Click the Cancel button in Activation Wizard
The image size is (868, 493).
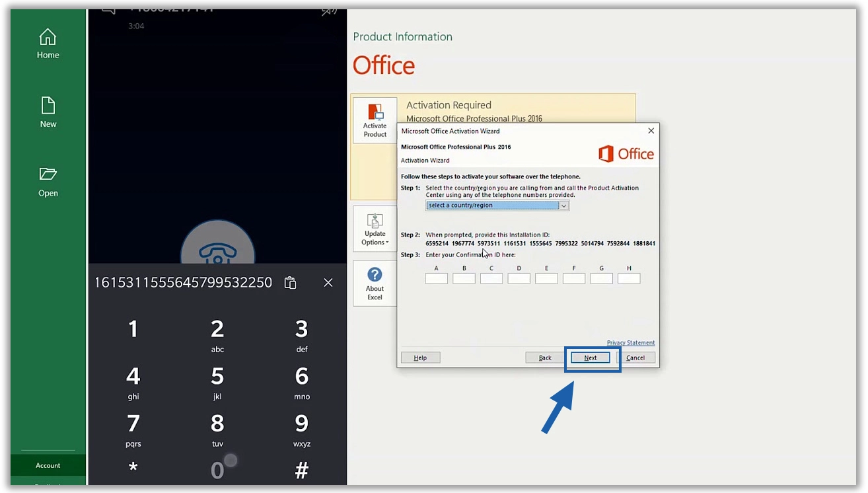tap(635, 358)
